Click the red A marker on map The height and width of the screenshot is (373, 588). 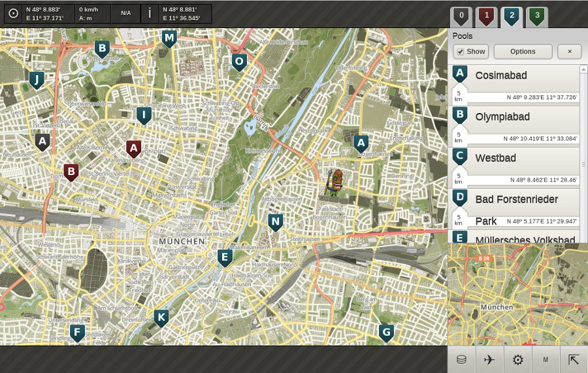133,149
